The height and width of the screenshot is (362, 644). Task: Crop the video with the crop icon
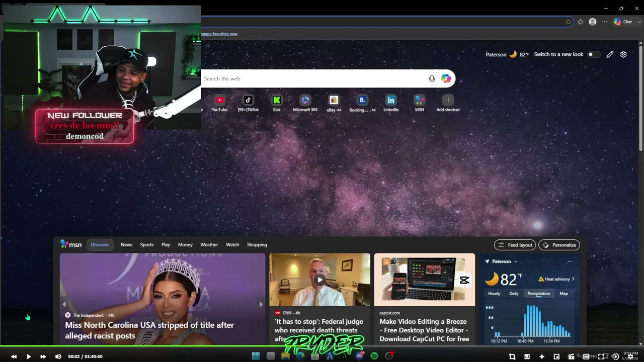(512, 356)
